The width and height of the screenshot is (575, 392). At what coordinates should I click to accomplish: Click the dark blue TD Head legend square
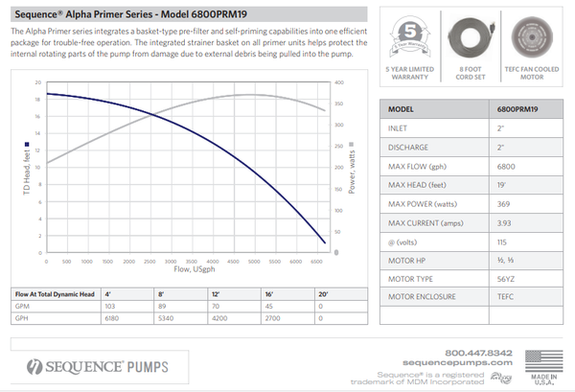pyautogui.click(x=30, y=148)
